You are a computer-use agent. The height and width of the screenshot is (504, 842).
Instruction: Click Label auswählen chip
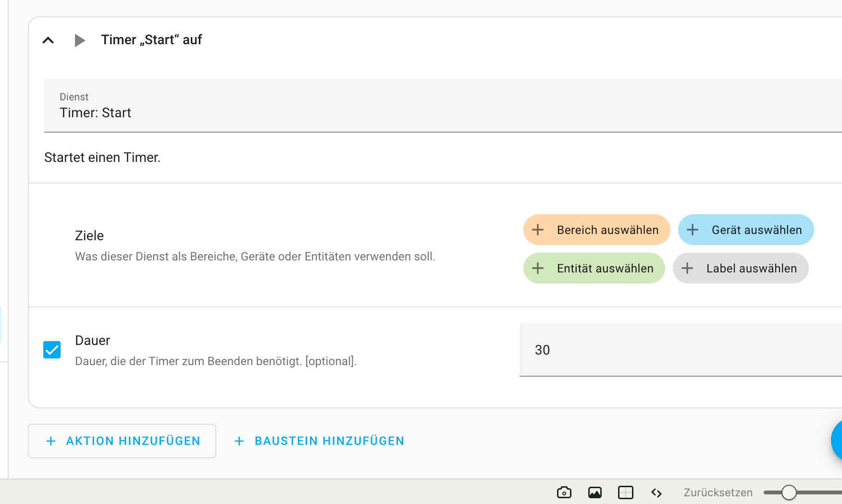tap(741, 268)
